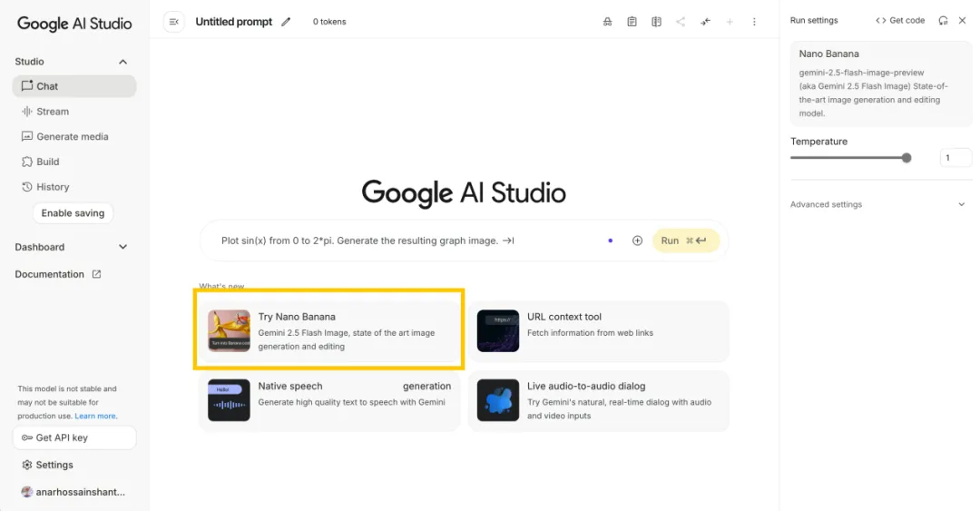Open system instructions clipboard icon
The image size is (980, 511).
click(632, 22)
